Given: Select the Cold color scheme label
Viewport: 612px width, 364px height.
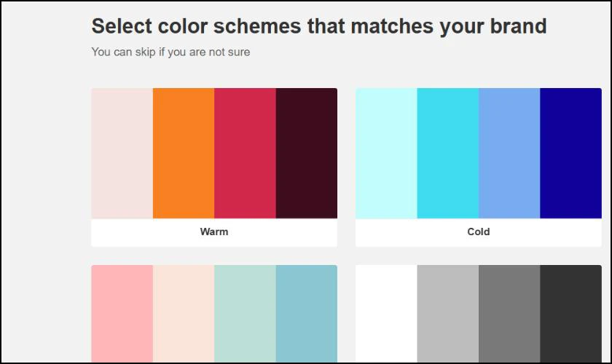Looking at the screenshot, I should click(x=478, y=232).
